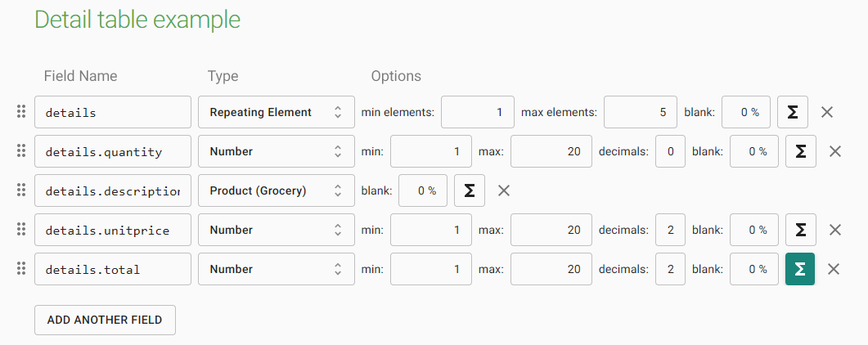Open the Repeating Element type dropdown
868x345 pixels.
pos(276,112)
